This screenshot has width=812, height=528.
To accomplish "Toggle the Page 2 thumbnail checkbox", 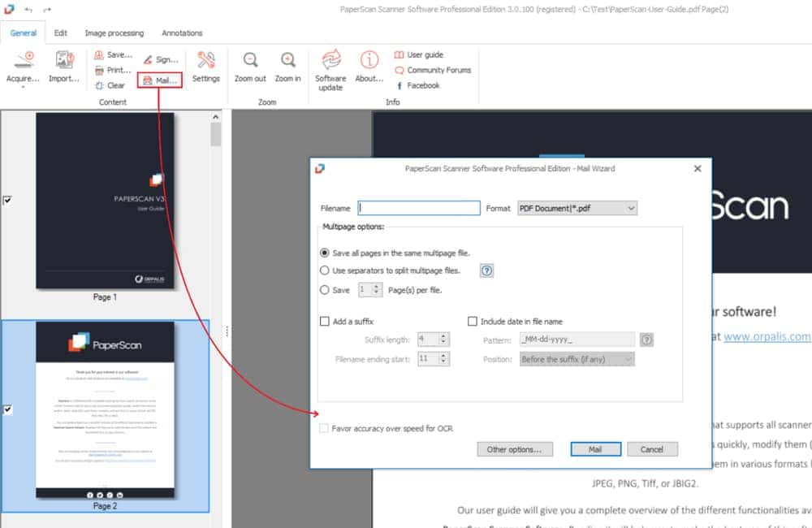I will click(x=7, y=409).
